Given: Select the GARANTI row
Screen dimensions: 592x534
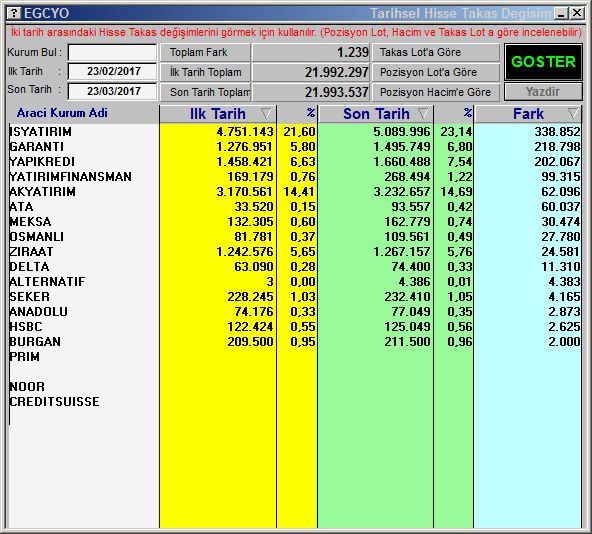Looking at the screenshot, I should [294, 147].
